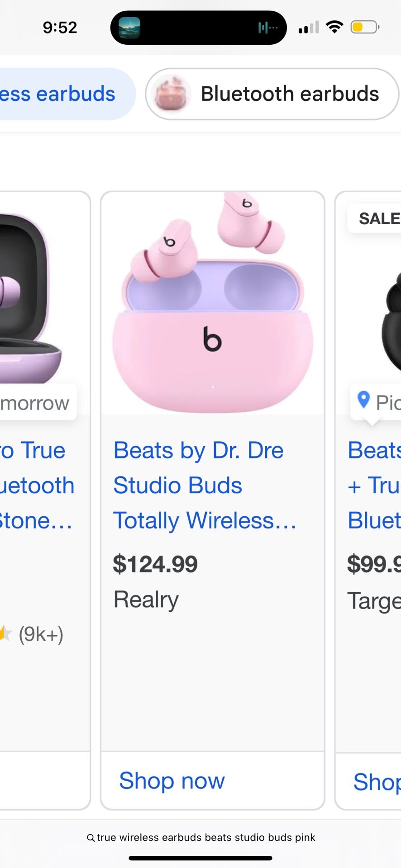
Task: Tap the SALE badge on right card
Action: (x=378, y=219)
